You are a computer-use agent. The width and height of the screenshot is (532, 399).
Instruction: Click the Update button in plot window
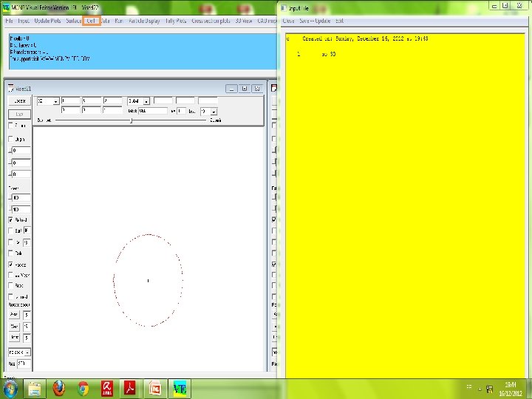20,101
